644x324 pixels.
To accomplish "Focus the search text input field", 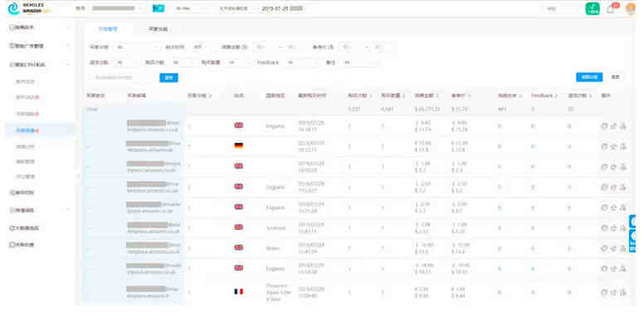I will (x=124, y=77).
